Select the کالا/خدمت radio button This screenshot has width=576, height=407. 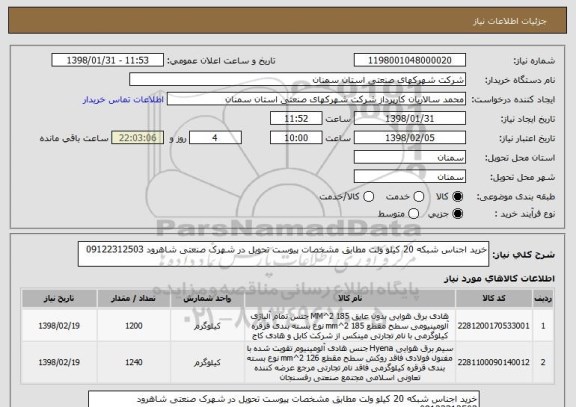coord(368,197)
